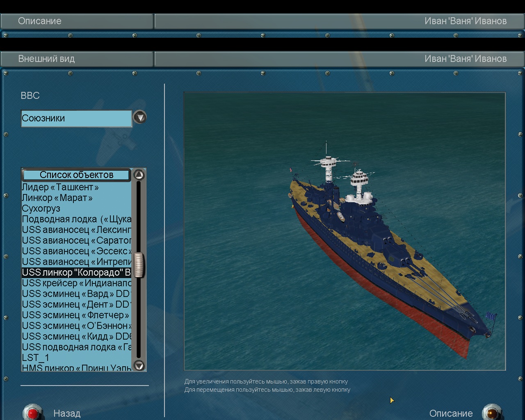Click the red Назад round button
This screenshot has width=525, height=420.
tap(33, 412)
